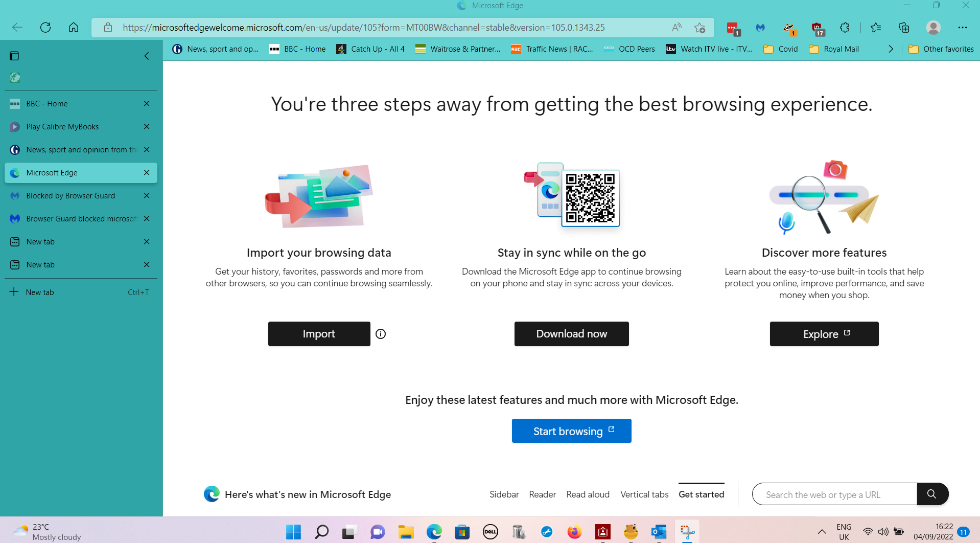The height and width of the screenshot is (543, 980).
Task: Select the Sidebar feature tab
Action: tap(504, 494)
